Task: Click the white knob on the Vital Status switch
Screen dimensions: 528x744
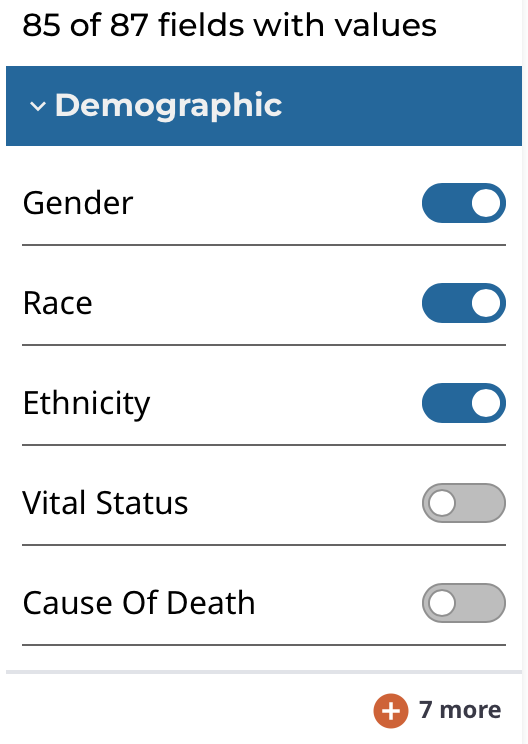Action: (x=442, y=503)
